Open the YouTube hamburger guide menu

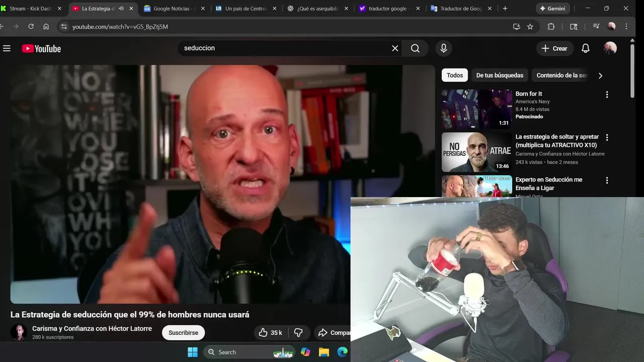[7, 48]
